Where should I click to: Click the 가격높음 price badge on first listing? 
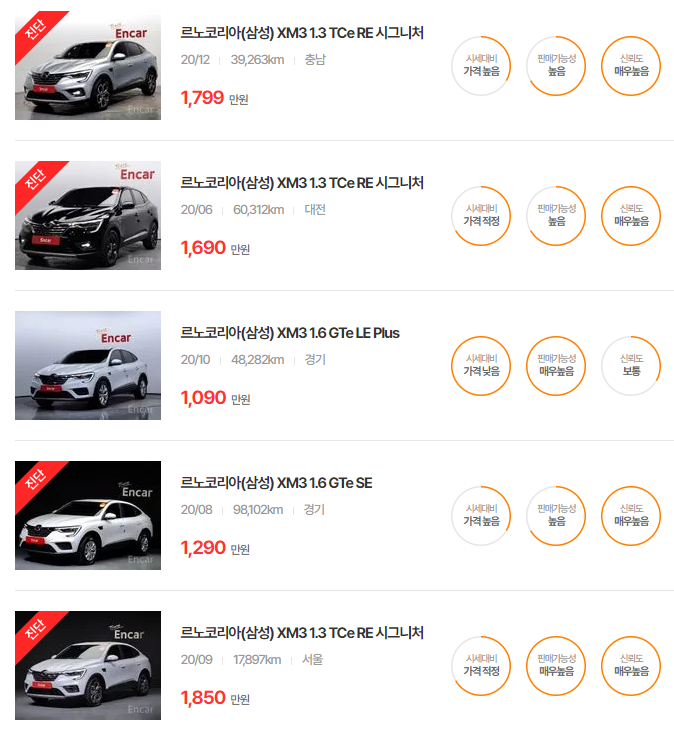tap(481, 66)
